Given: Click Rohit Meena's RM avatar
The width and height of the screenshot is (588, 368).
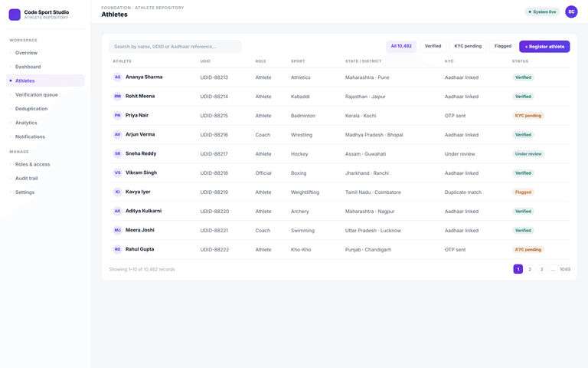Looking at the screenshot, I should coord(117,96).
